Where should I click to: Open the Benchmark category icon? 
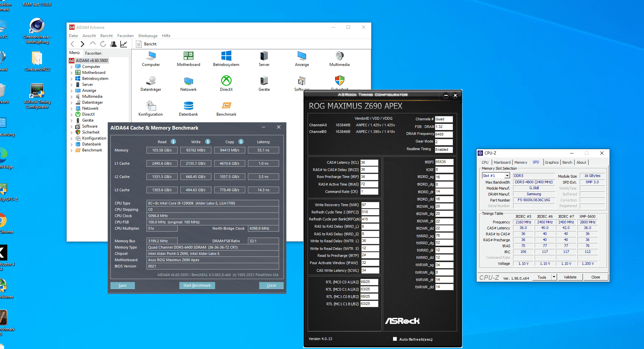click(226, 109)
